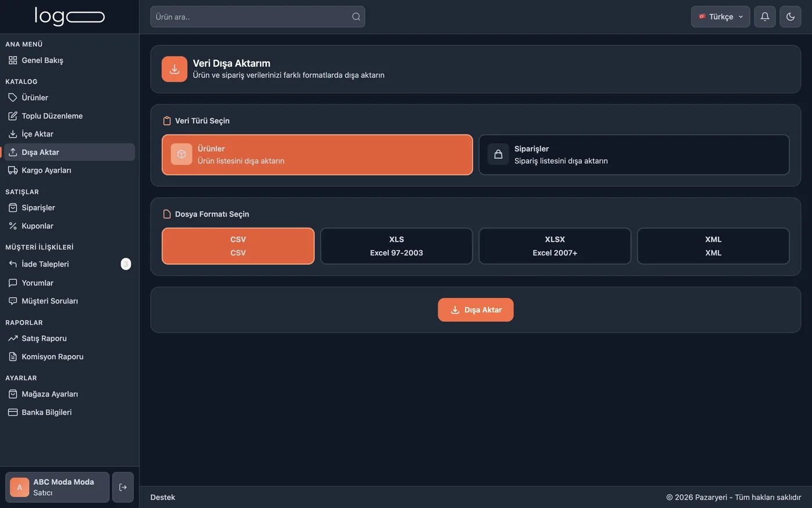Open Satış Raporu trend icon
Viewport: 812px width, 508px height.
click(x=13, y=338)
